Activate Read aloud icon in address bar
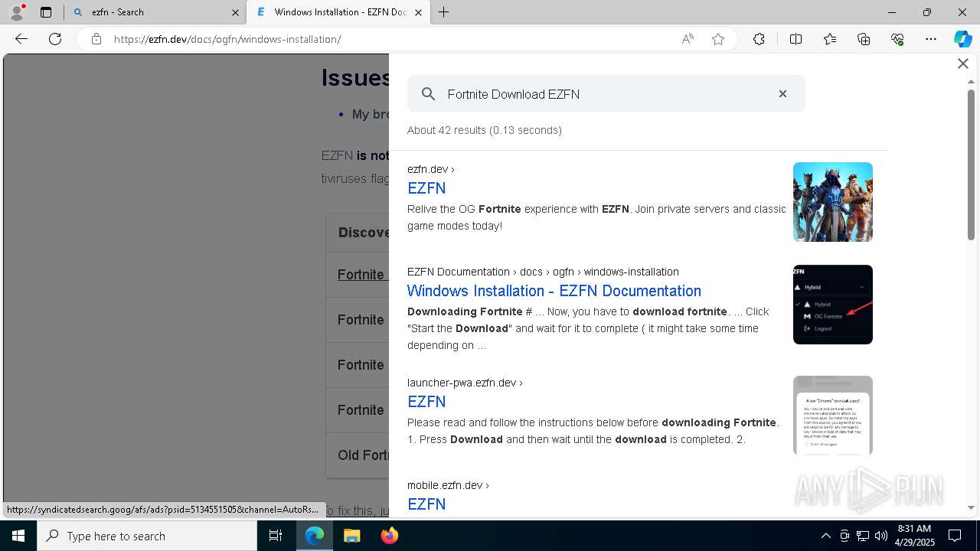 tap(688, 39)
